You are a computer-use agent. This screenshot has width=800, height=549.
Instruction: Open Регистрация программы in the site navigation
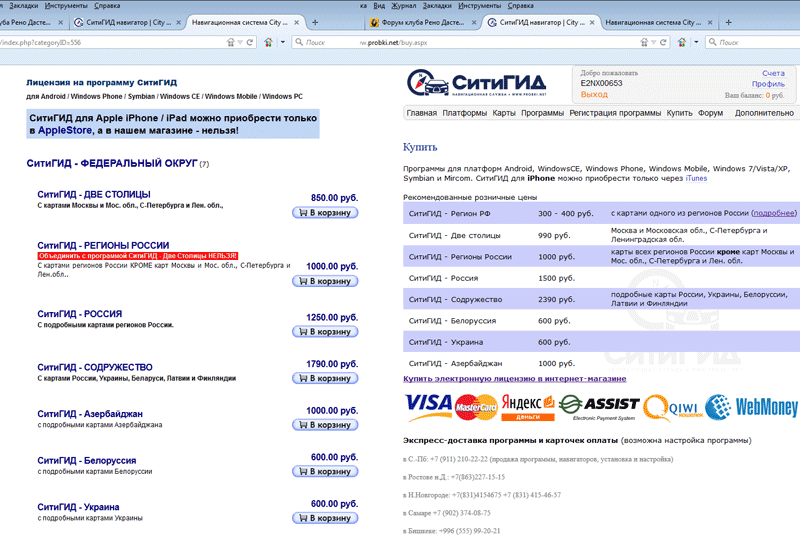pos(615,113)
